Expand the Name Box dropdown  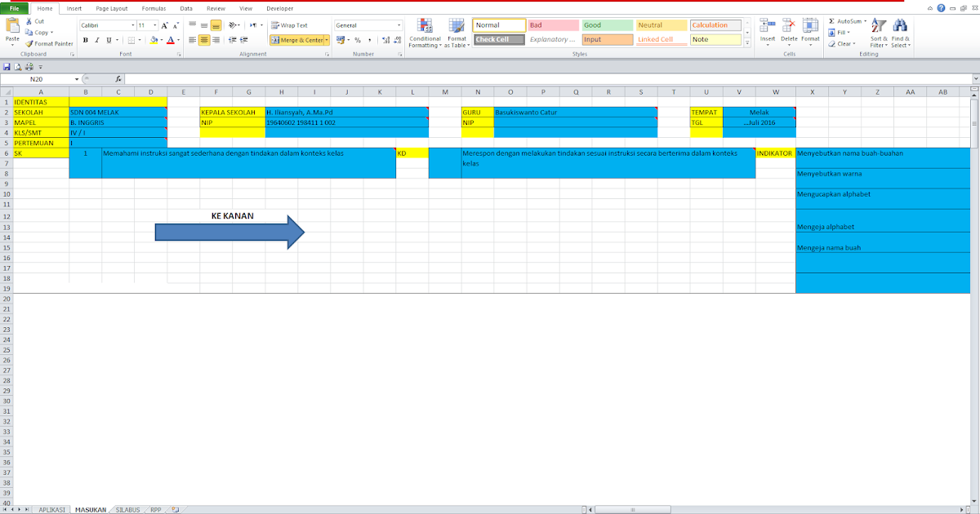pyautogui.click(x=77, y=79)
